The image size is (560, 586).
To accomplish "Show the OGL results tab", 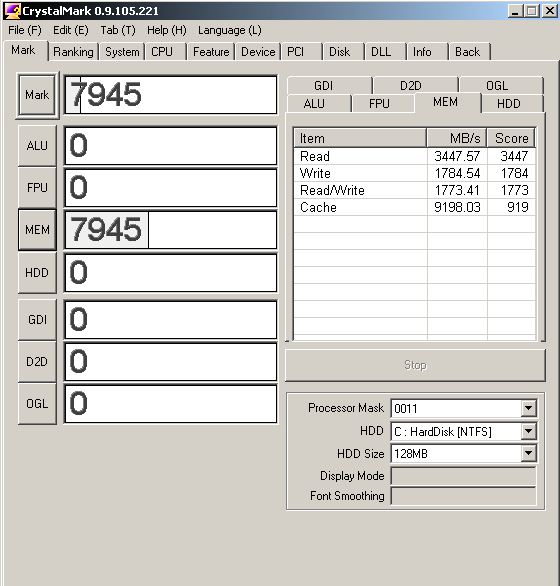I will pyautogui.click(x=501, y=86).
